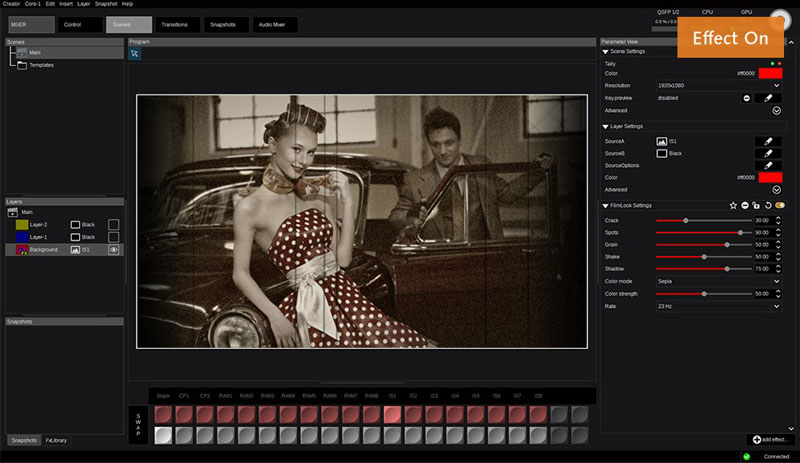
Task: Open the Control tab
Action: (x=80, y=25)
